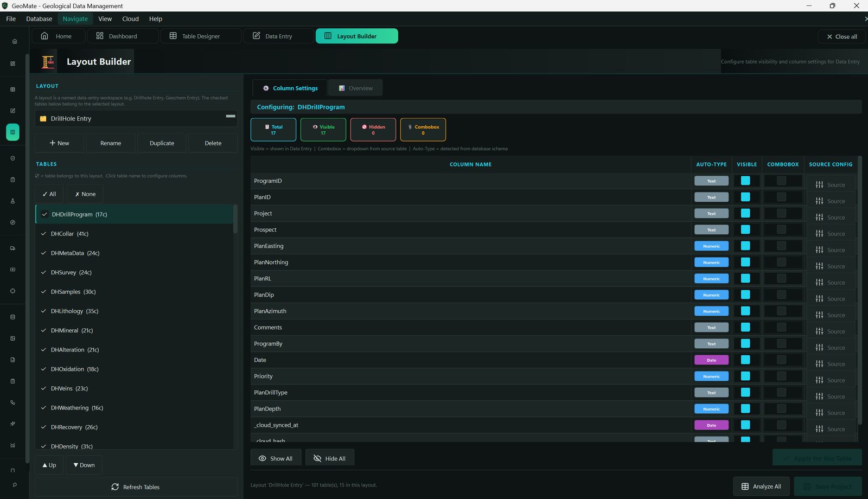
Task: Switch to the Table Designer tab
Action: 201,36
